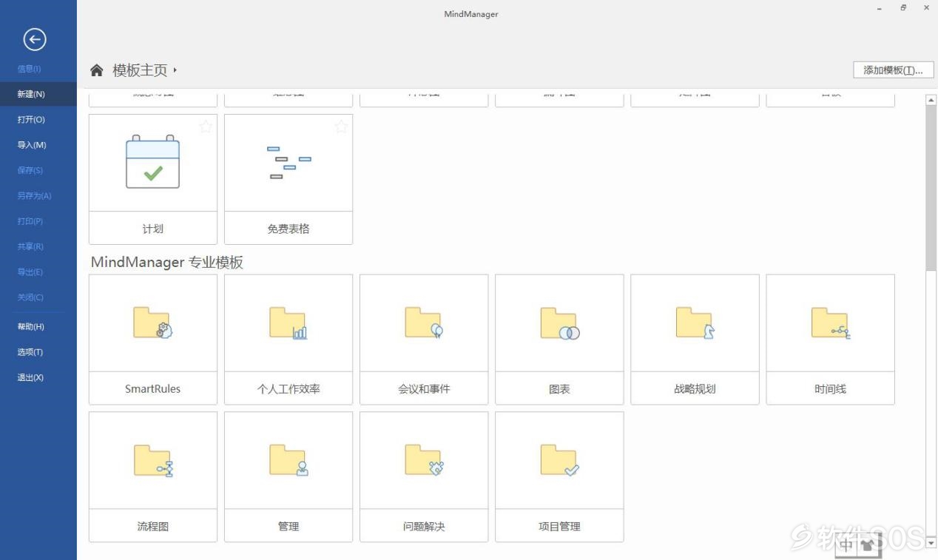The image size is (938, 560).
Task: Select 另存为(A) in the sidebar
Action: pyautogui.click(x=38, y=195)
